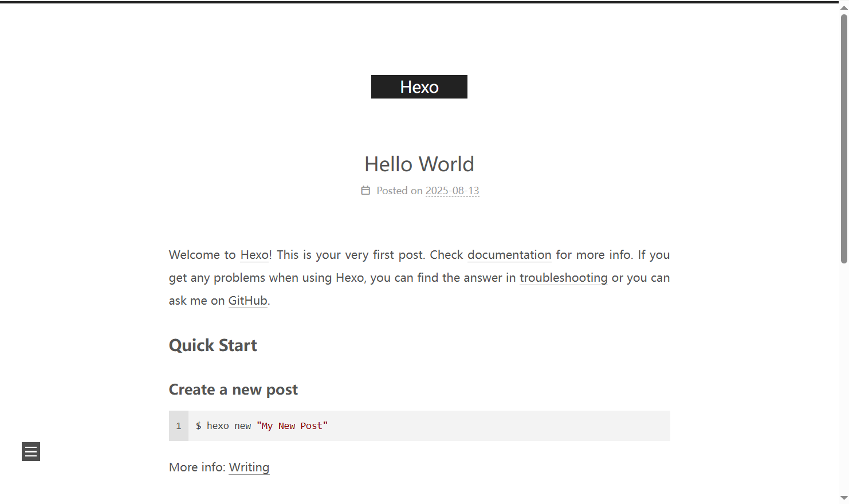Click the scrollbar down arrow
Viewport: 849px width, 504px height.
844,498
